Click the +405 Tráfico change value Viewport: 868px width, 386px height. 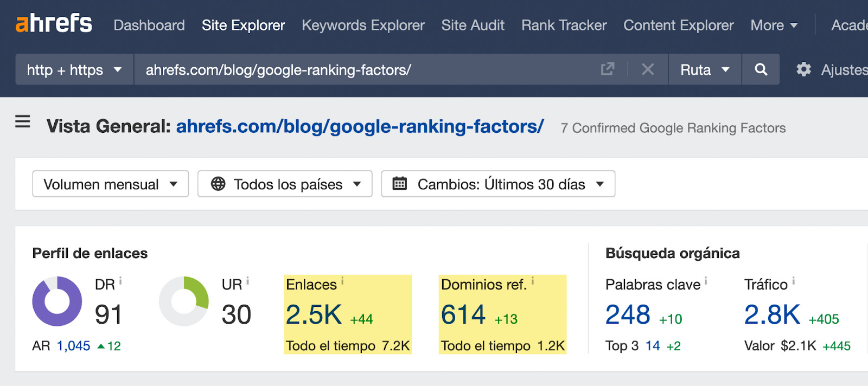824,319
